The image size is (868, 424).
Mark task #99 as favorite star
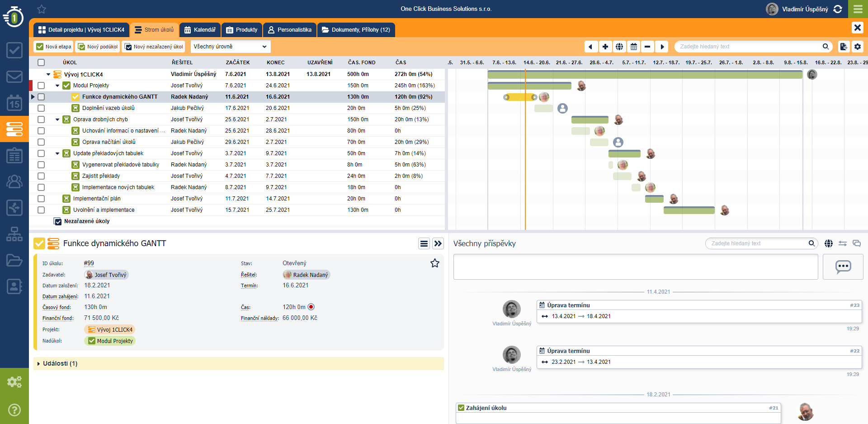[435, 263]
